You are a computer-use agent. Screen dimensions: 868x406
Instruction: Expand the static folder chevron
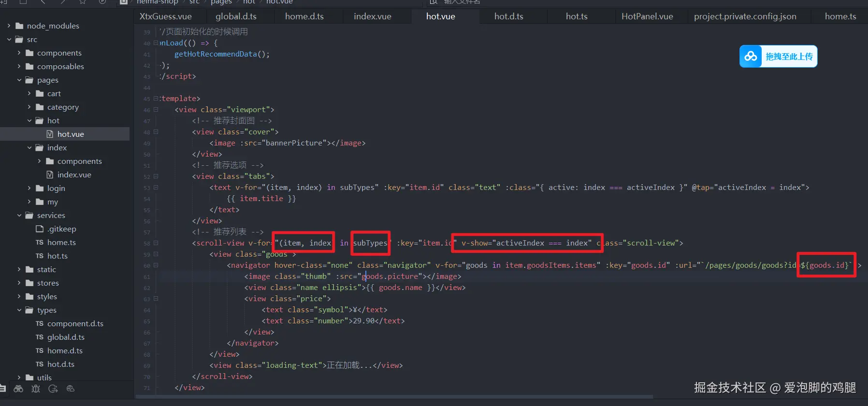19,269
